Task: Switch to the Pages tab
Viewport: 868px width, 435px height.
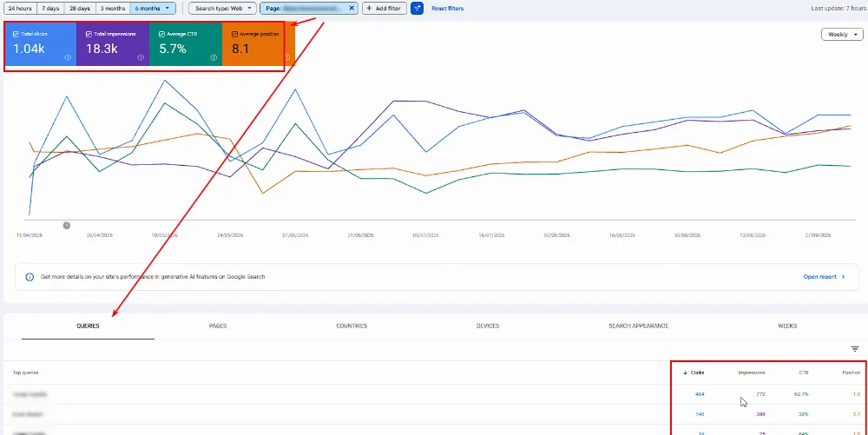Action: click(218, 326)
